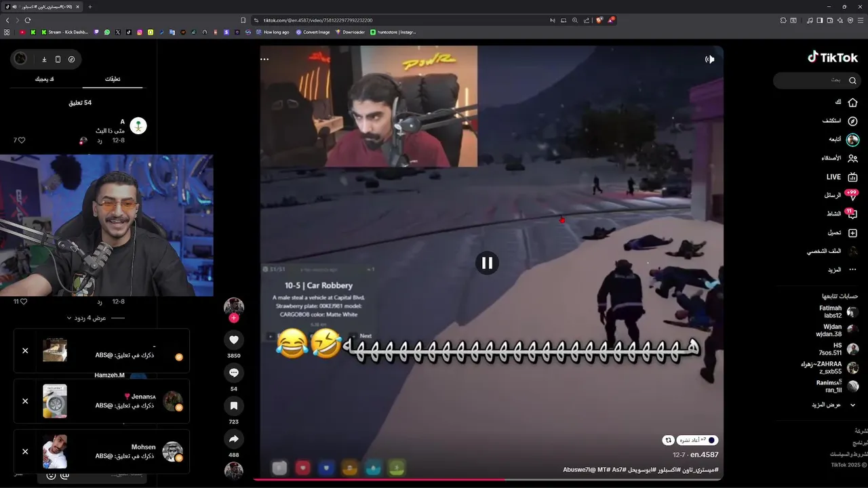The image size is (868, 488).
Task: Open the browser hamburger menu
Action: pyautogui.click(x=860, y=20)
